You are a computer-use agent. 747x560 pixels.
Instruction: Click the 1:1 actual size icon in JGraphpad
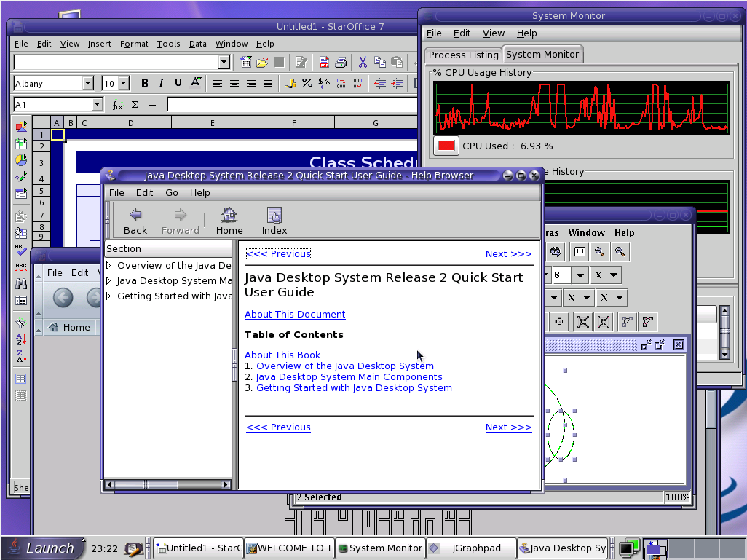580,252
